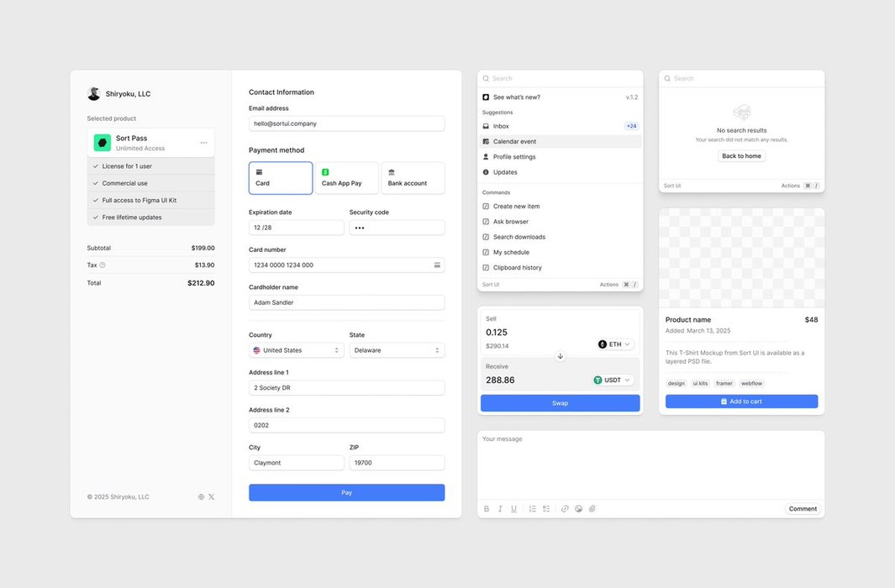The width and height of the screenshot is (895, 588).
Task: Apply italic with the Italic icon
Action: click(x=500, y=509)
